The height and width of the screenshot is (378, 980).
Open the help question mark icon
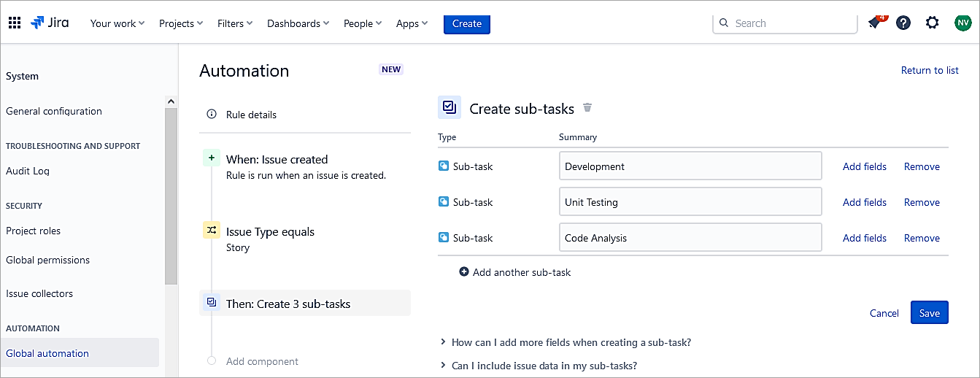pos(903,23)
